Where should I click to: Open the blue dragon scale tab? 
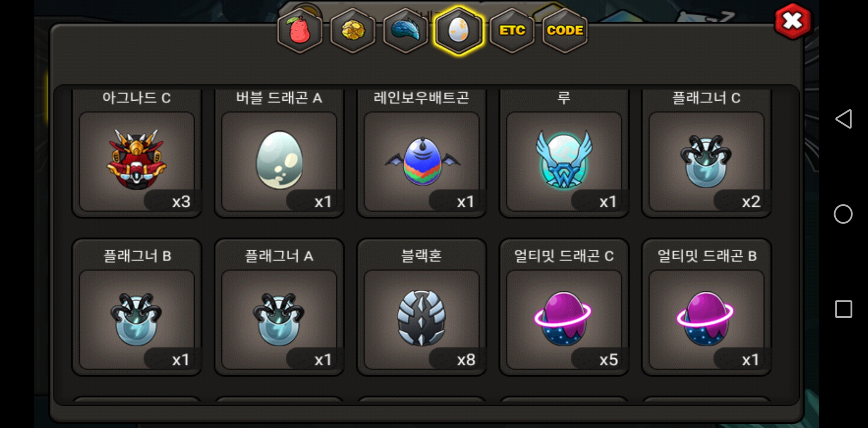point(405,31)
